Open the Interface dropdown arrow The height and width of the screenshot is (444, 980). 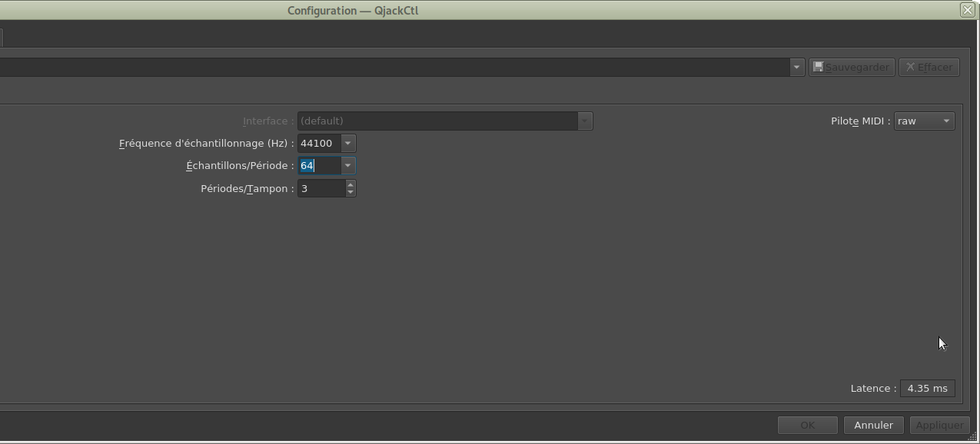tap(585, 121)
